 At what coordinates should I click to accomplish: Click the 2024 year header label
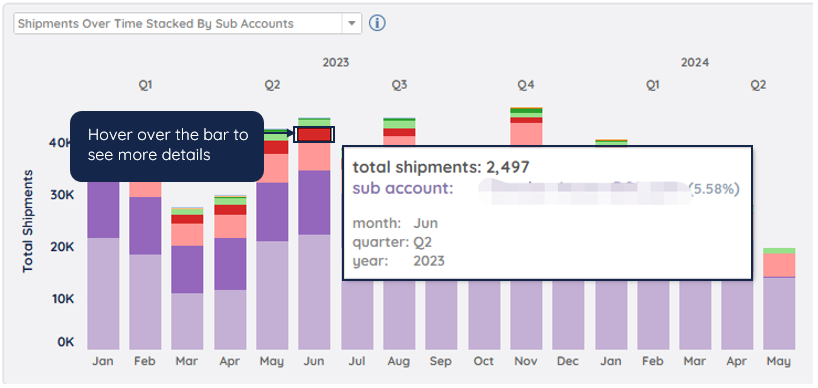[695, 63]
